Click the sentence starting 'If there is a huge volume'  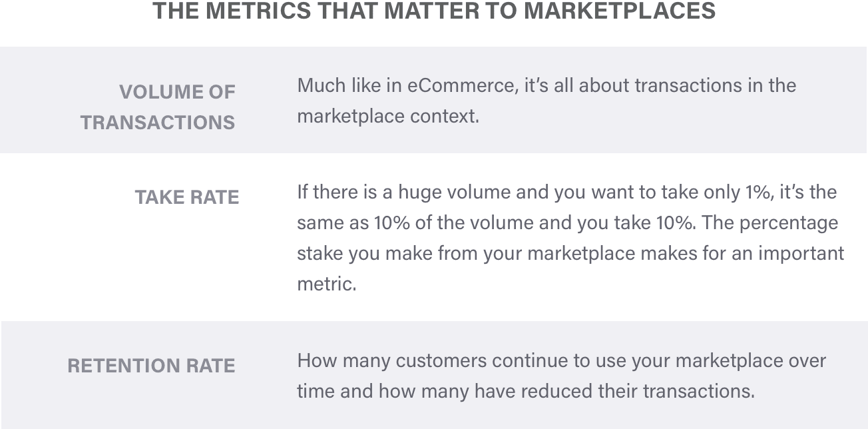pos(566,193)
